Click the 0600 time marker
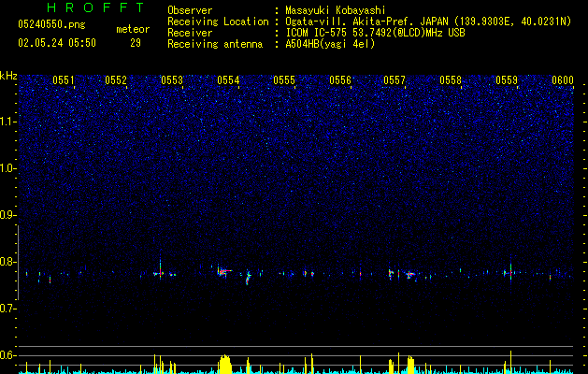The image size is (588, 374). pyautogui.click(x=563, y=80)
